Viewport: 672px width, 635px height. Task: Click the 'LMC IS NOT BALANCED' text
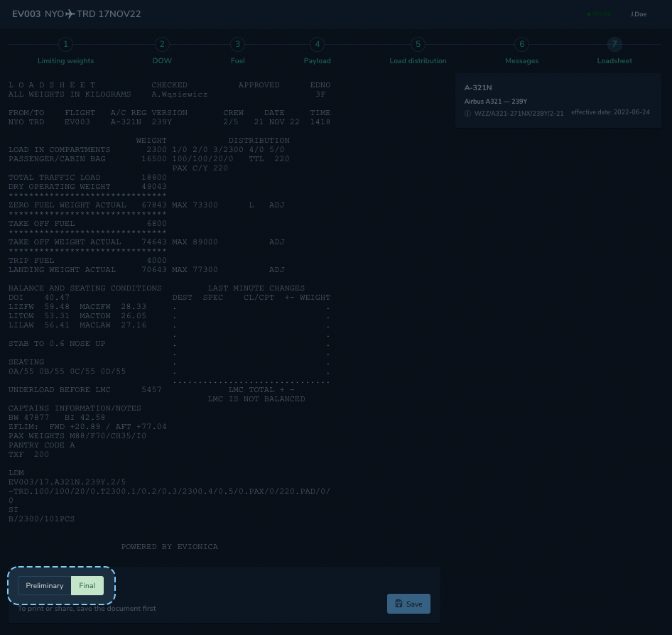(256, 399)
